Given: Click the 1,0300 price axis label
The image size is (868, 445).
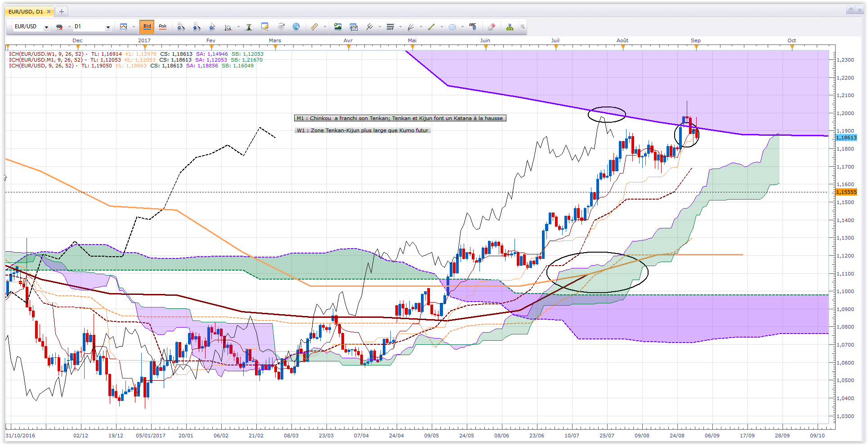Looking at the screenshot, I should click(x=845, y=416).
